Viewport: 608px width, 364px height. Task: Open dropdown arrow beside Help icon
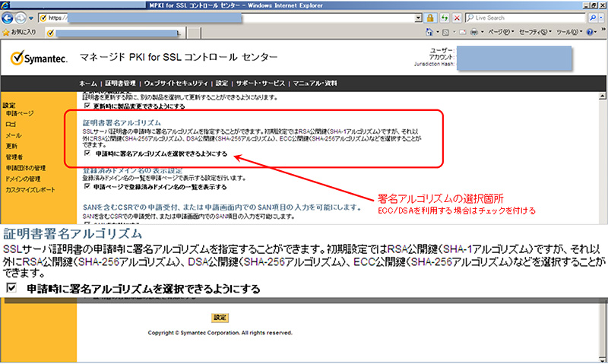(597, 32)
